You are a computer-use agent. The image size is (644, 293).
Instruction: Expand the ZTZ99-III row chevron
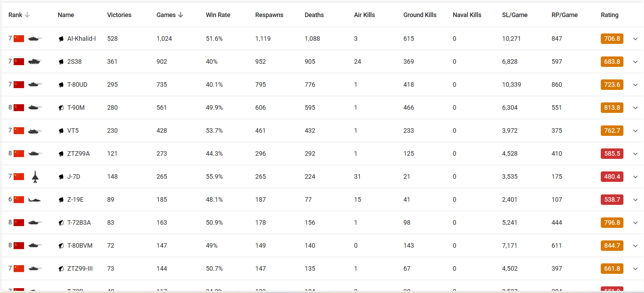coord(635,269)
